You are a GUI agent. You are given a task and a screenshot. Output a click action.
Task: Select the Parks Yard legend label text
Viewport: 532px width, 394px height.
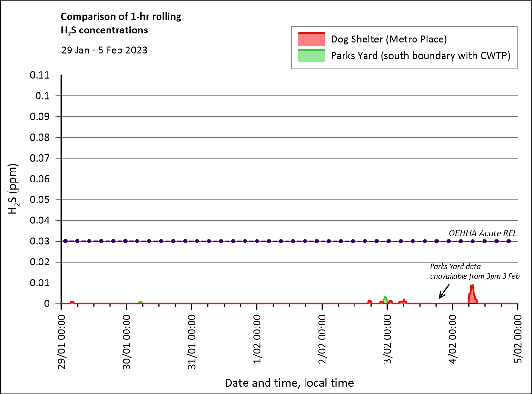pyautogui.click(x=421, y=56)
